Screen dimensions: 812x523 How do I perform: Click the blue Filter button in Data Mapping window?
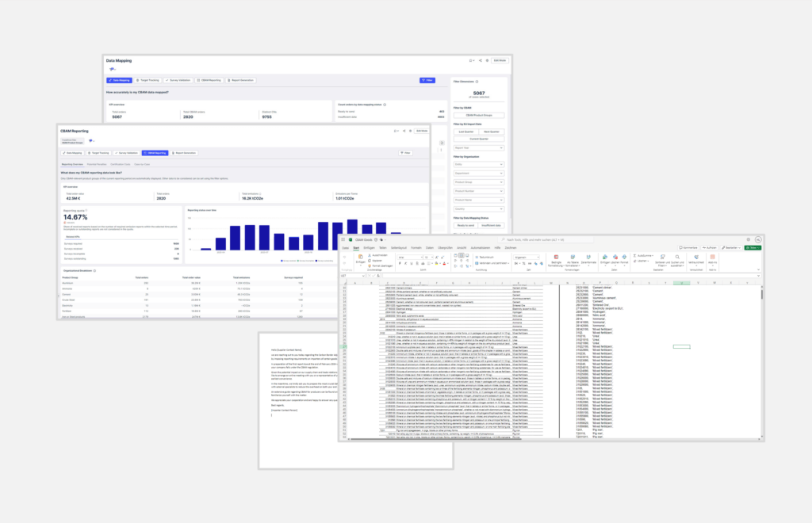[427, 80]
